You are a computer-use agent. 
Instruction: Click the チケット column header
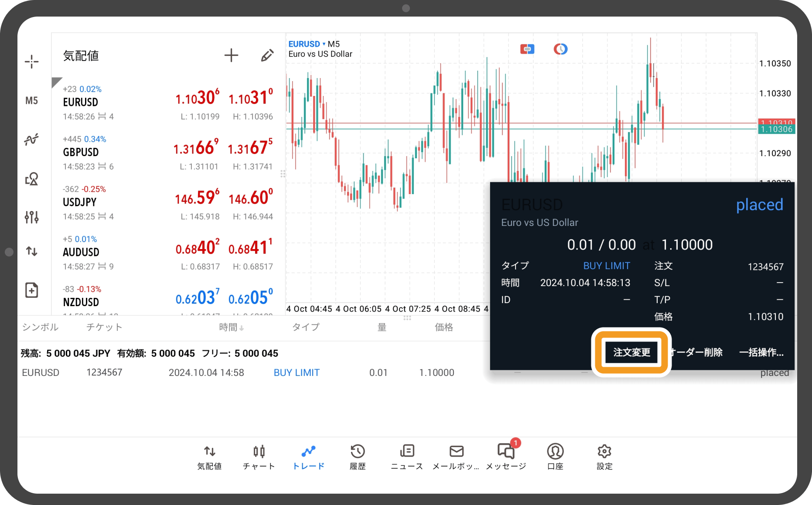tap(104, 327)
